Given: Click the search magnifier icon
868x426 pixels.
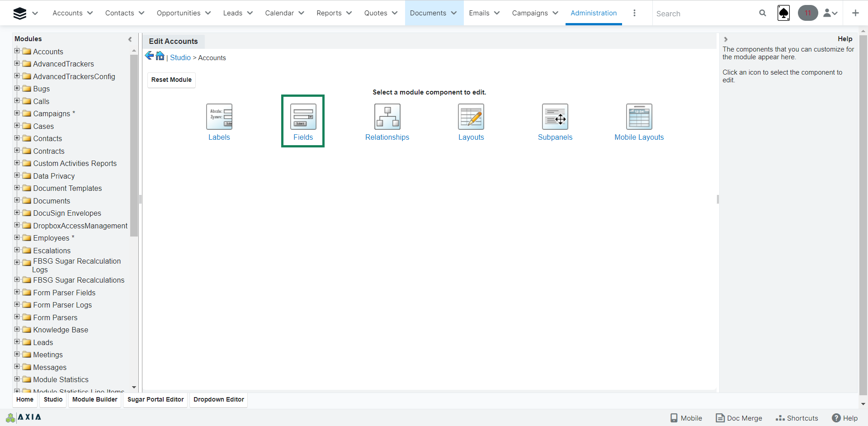Looking at the screenshot, I should 763,13.
